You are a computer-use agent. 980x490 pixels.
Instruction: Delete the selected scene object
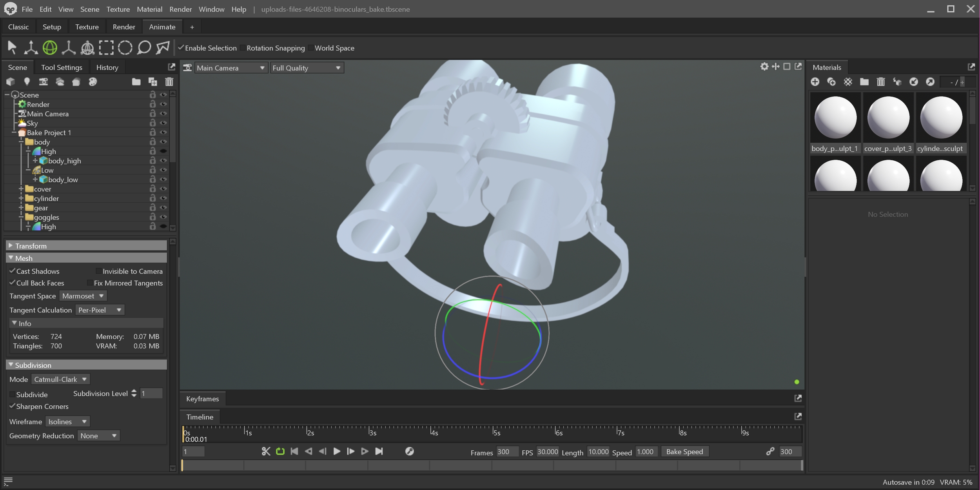pyautogui.click(x=169, y=82)
